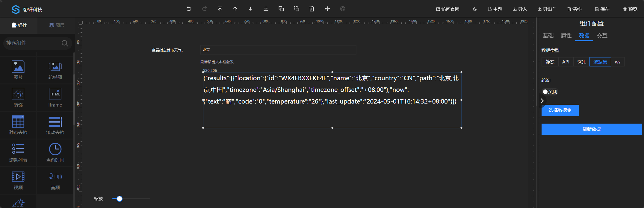
Task: Click the 清空 clear button
Action: (575, 9)
